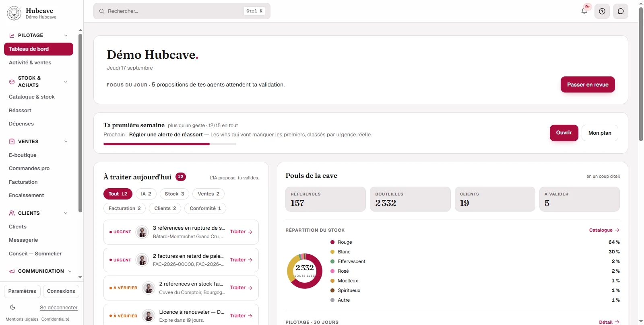Collapse the Stock & Achats section chevron
The width and height of the screenshot is (644, 325).
pyautogui.click(x=66, y=82)
